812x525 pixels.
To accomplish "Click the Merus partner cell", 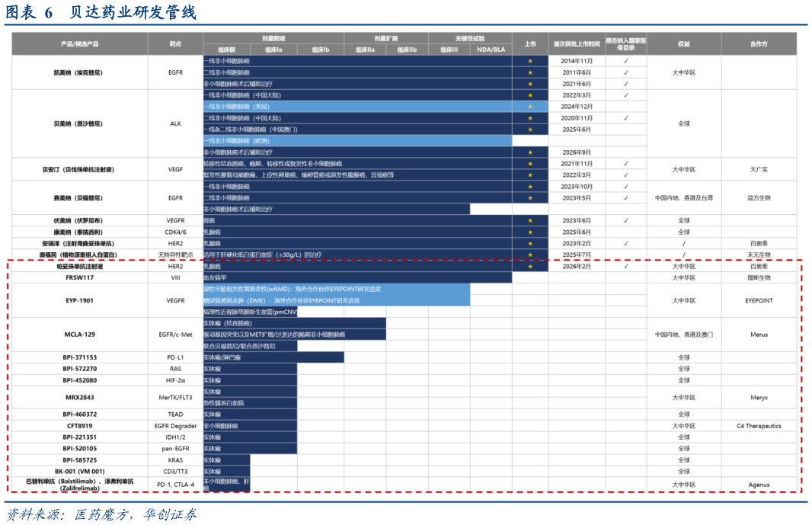I will click(x=759, y=335).
